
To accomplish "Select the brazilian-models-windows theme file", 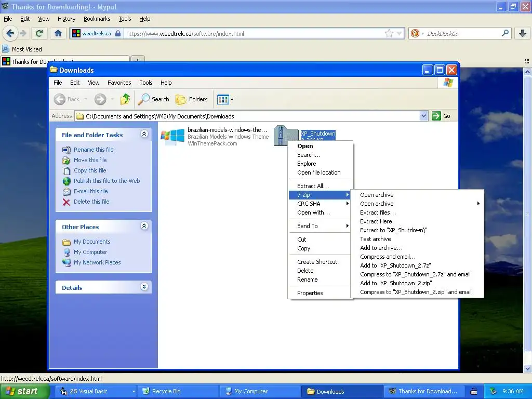I will point(215,137).
